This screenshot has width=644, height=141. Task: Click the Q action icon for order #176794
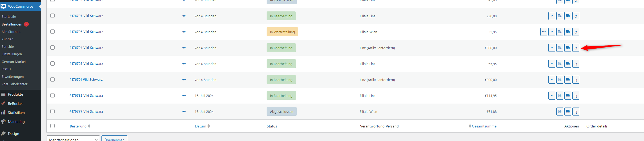[x=576, y=48]
